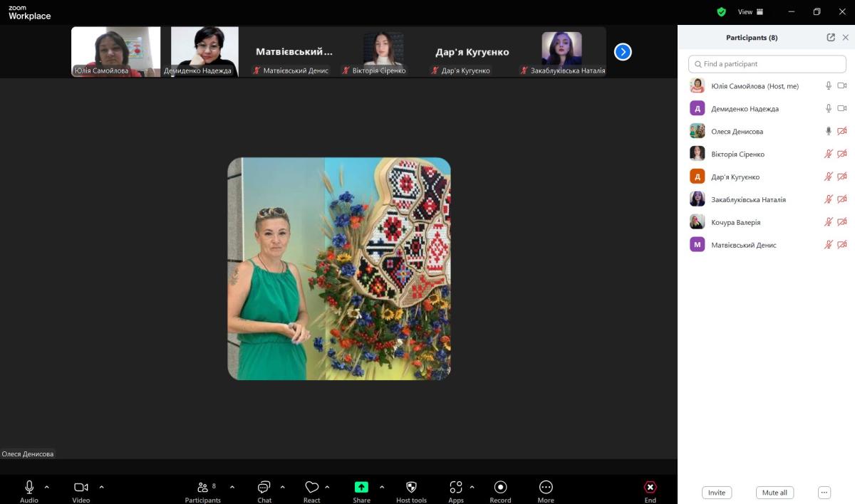Image resolution: width=855 pixels, height=504 pixels.
Task: Expand audio options chevron next to Audio
Action: pyautogui.click(x=47, y=488)
